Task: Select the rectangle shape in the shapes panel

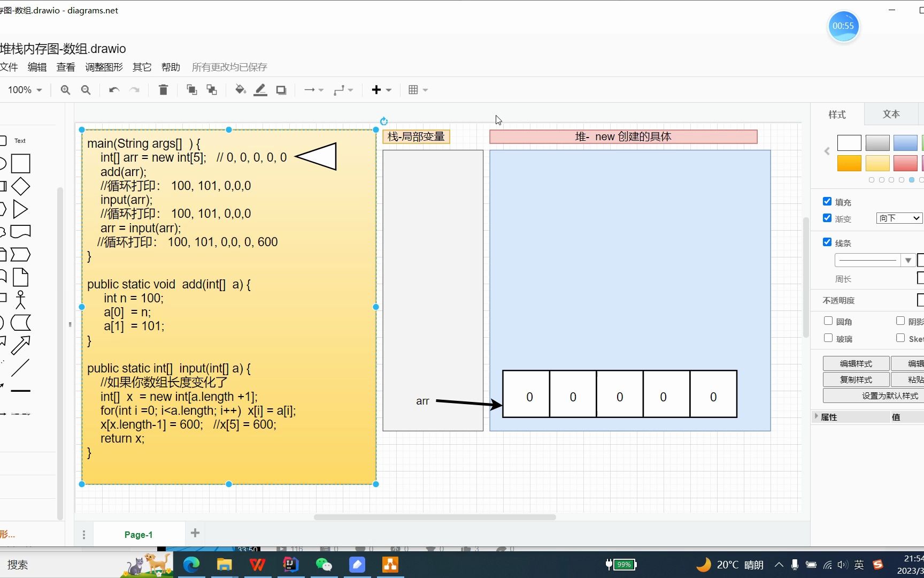Action: pyautogui.click(x=20, y=163)
